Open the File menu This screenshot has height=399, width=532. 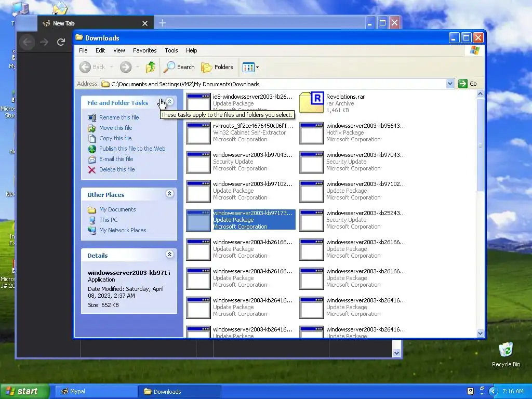pyautogui.click(x=83, y=50)
